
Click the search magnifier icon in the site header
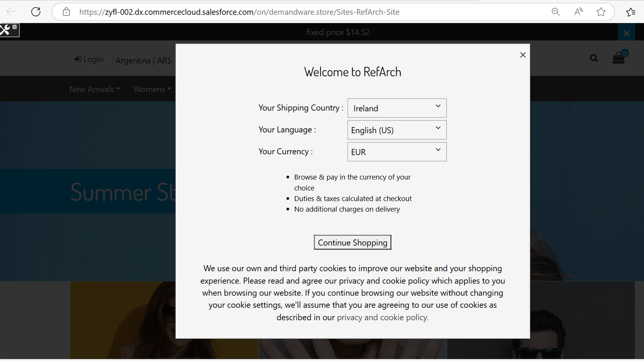594,58
